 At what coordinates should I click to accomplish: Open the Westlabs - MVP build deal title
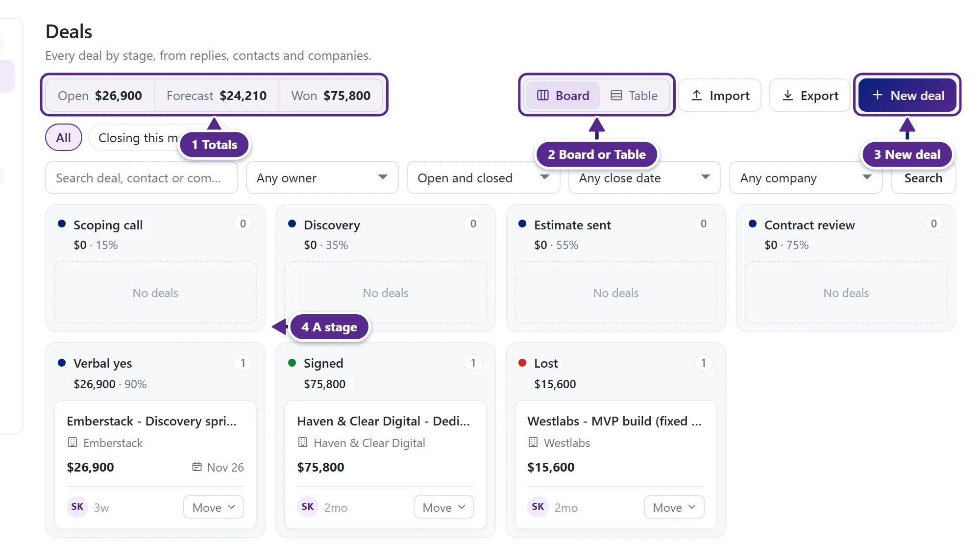coord(614,421)
